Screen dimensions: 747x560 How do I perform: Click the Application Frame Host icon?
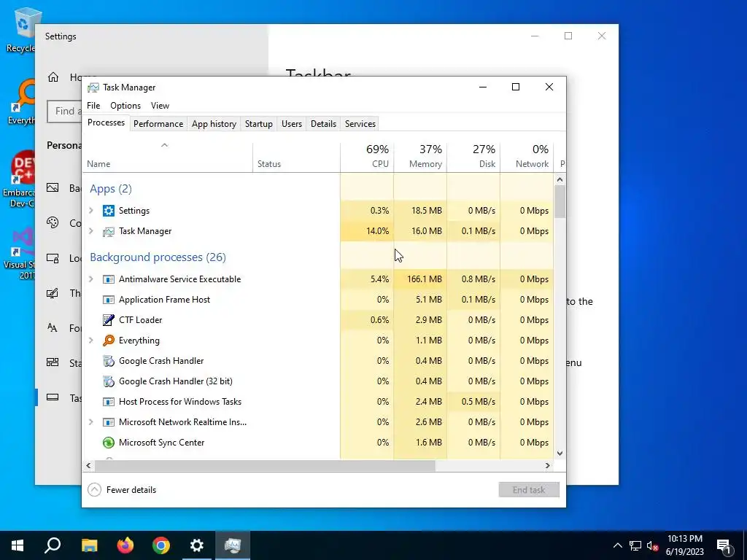click(109, 300)
